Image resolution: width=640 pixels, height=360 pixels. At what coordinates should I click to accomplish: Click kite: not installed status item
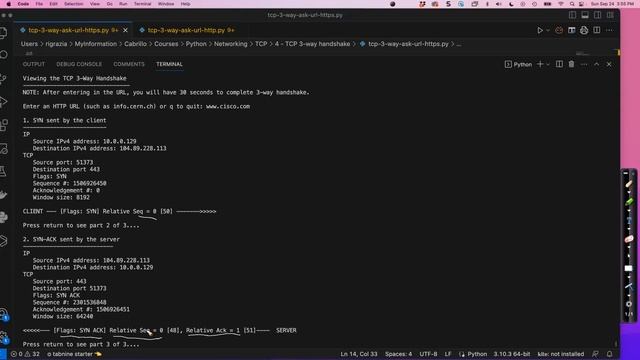tap(561, 354)
